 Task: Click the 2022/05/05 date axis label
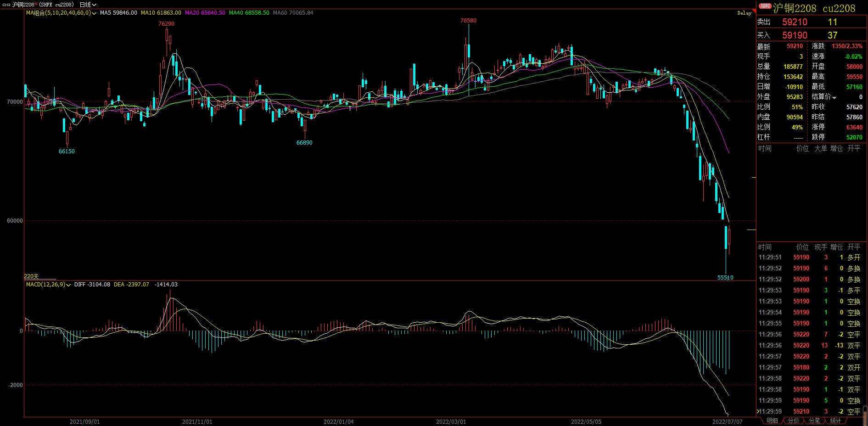click(586, 421)
